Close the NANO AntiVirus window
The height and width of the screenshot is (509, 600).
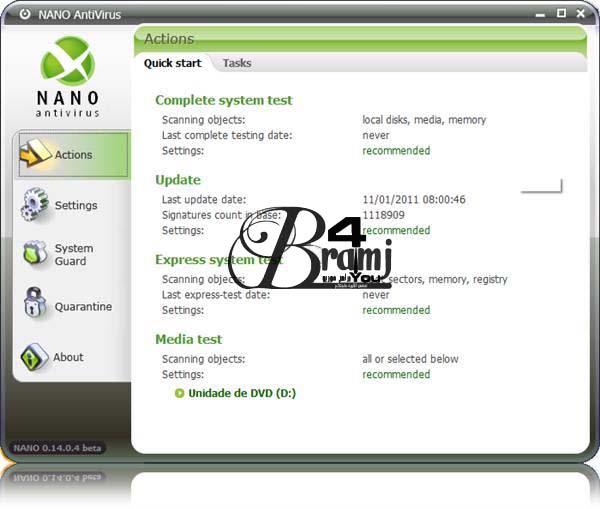(580, 13)
